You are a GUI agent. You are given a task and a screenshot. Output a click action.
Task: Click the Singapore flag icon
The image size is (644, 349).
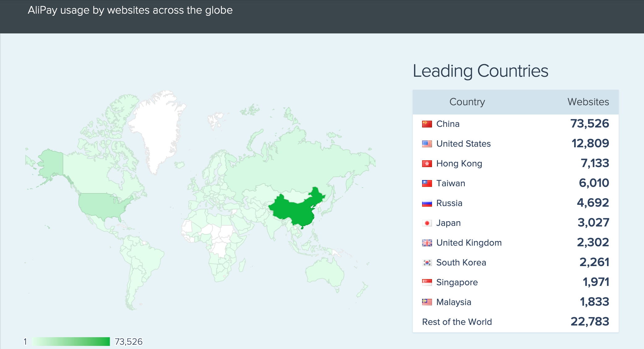click(x=427, y=282)
